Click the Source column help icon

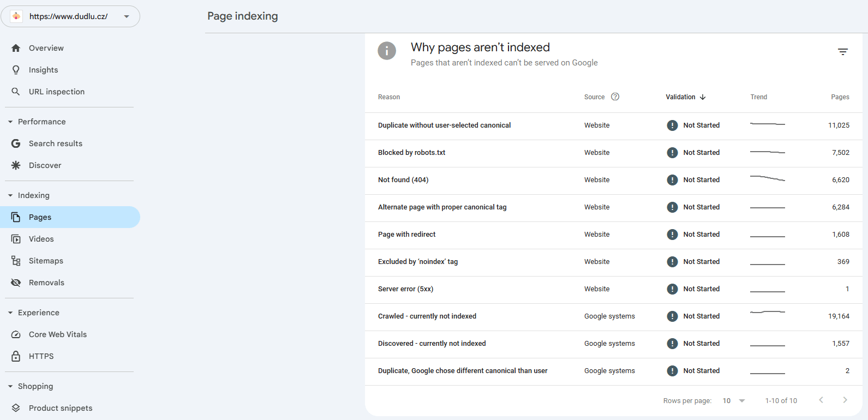click(615, 97)
